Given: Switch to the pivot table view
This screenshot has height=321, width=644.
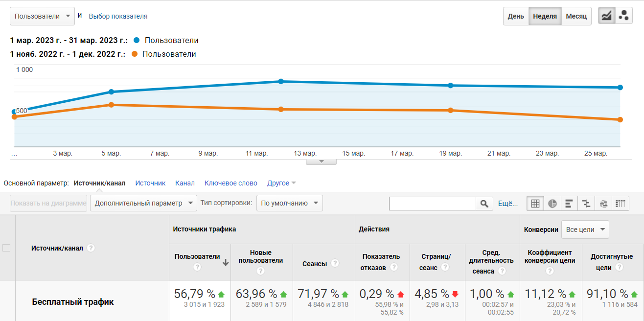Looking at the screenshot, I should click(621, 203).
